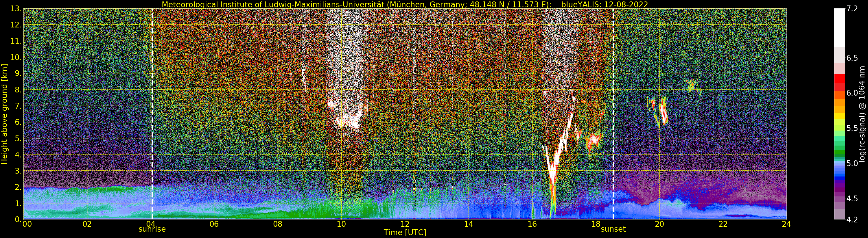Click the white dashed sunrise marker line

tap(152, 114)
